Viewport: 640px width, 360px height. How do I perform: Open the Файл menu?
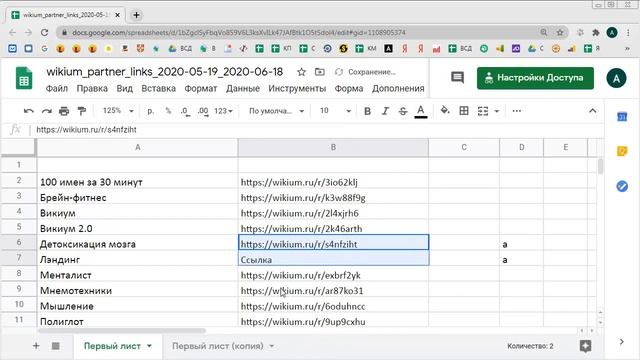pyautogui.click(x=57, y=88)
